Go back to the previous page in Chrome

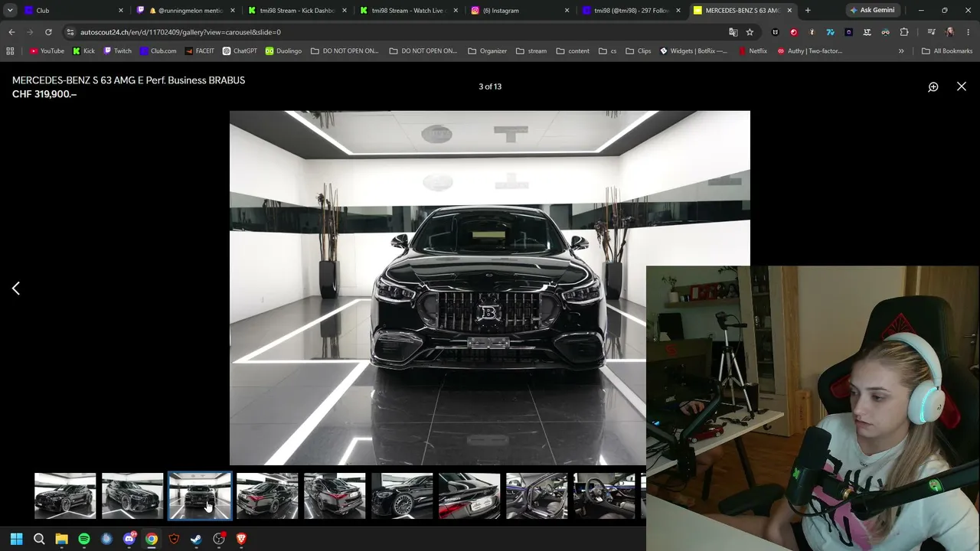click(11, 32)
